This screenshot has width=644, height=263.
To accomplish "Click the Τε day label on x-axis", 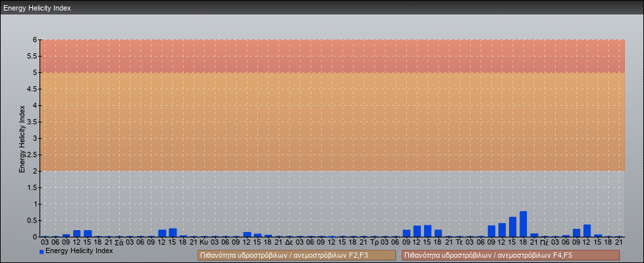I will point(459,243).
